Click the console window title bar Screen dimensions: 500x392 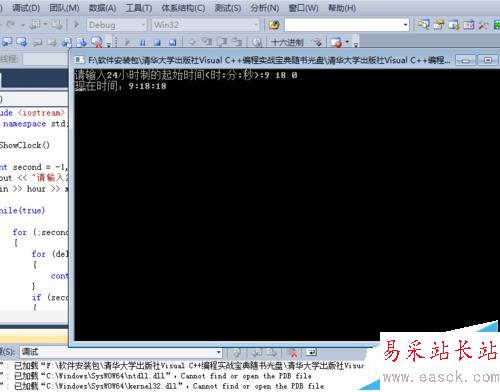click(263, 60)
